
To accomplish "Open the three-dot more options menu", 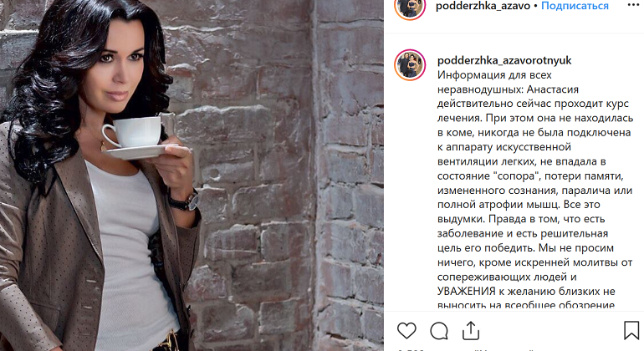I will point(633,5).
